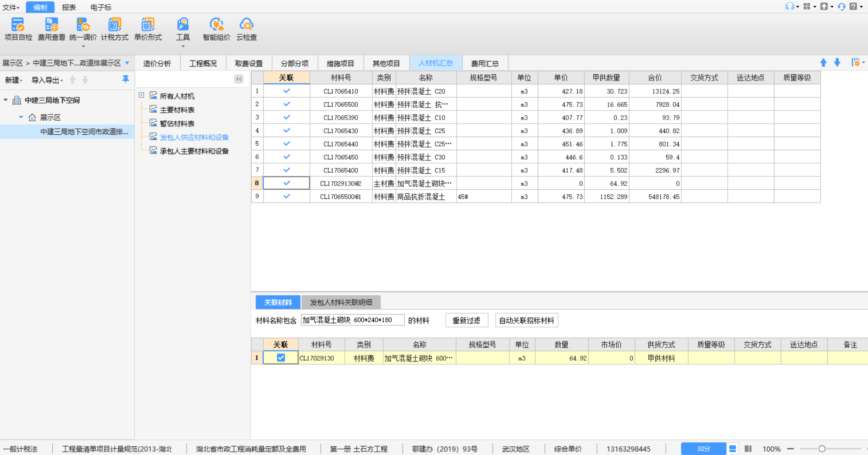Toggle 关联 check for row CL17065400

287,170
